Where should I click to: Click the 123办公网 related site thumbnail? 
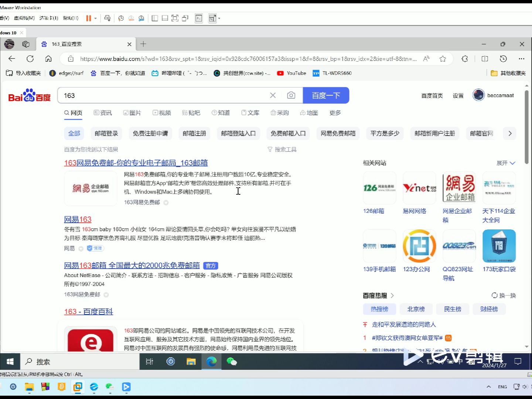(x=419, y=246)
